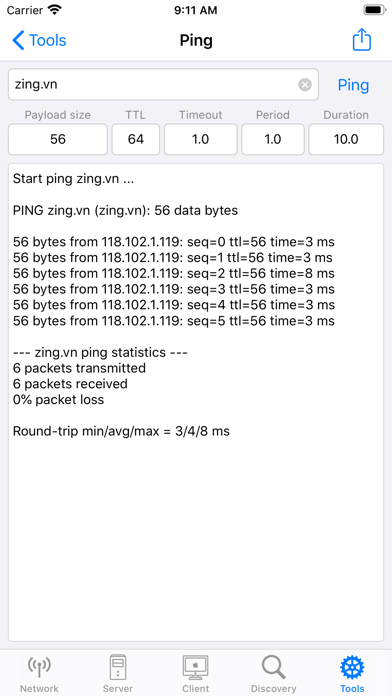Start ping with the Ping button
This screenshot has width=392, height=696.
click(353, 85)
